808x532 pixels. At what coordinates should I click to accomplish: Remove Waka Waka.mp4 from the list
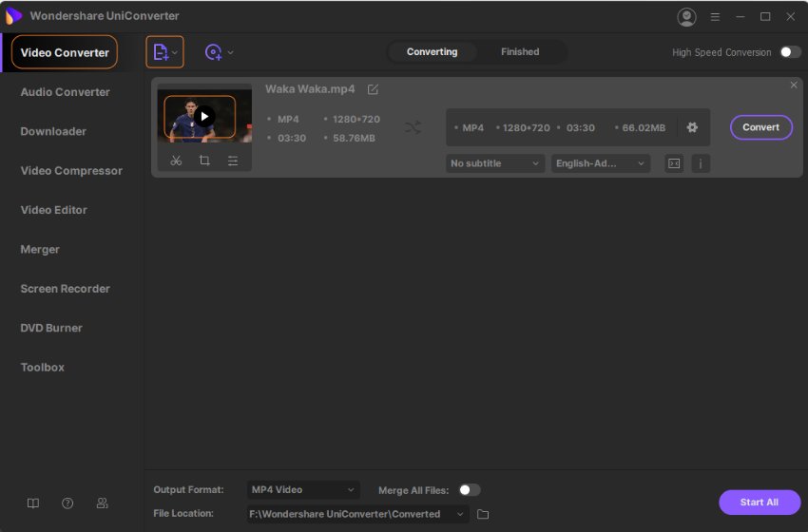click(x=794, y=85)
